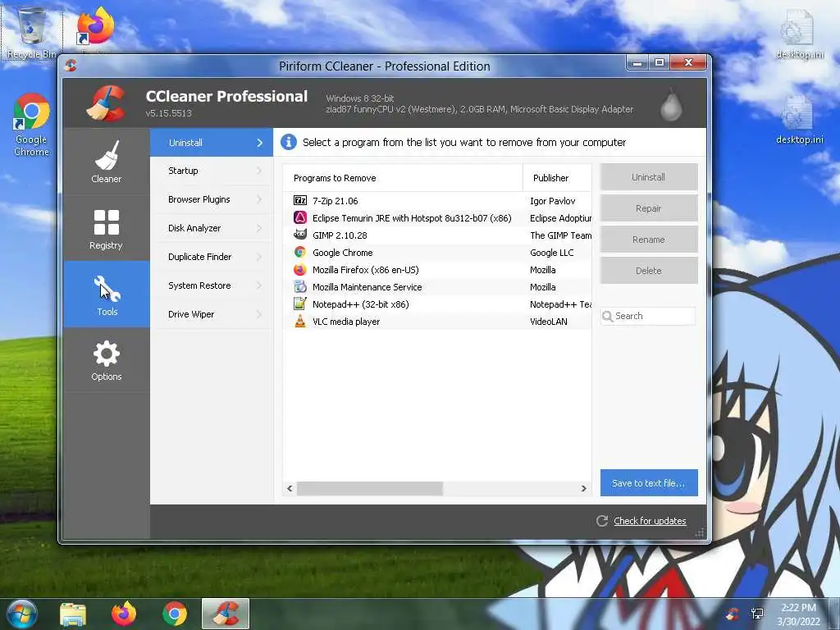Select the Google Chrome desktop shortcut
This screenshot has width=840, height=630.
tap(32, 125)
